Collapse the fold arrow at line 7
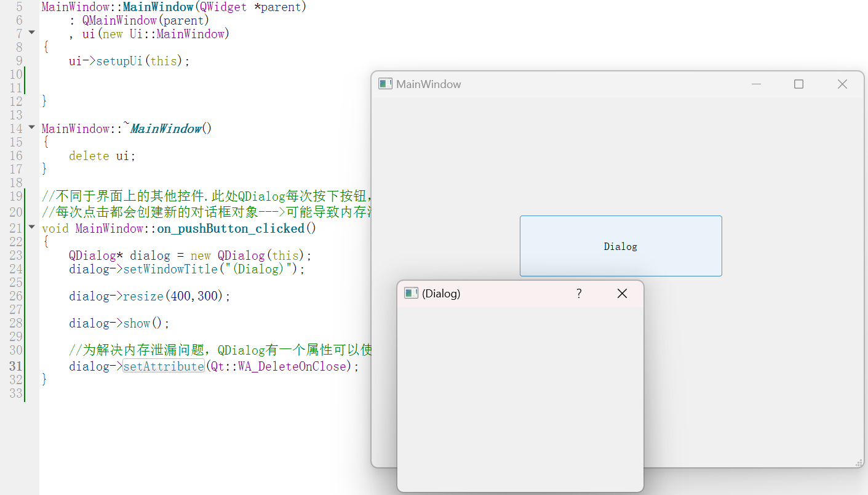 coord(32,32)
